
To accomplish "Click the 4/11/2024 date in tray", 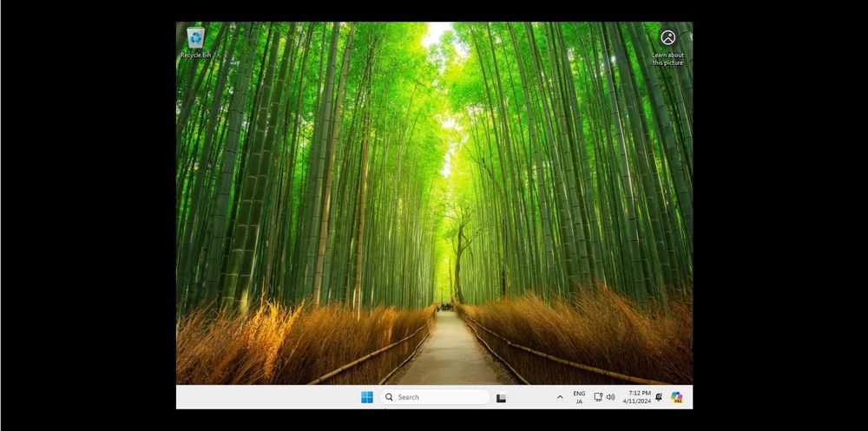I will 636,402.
